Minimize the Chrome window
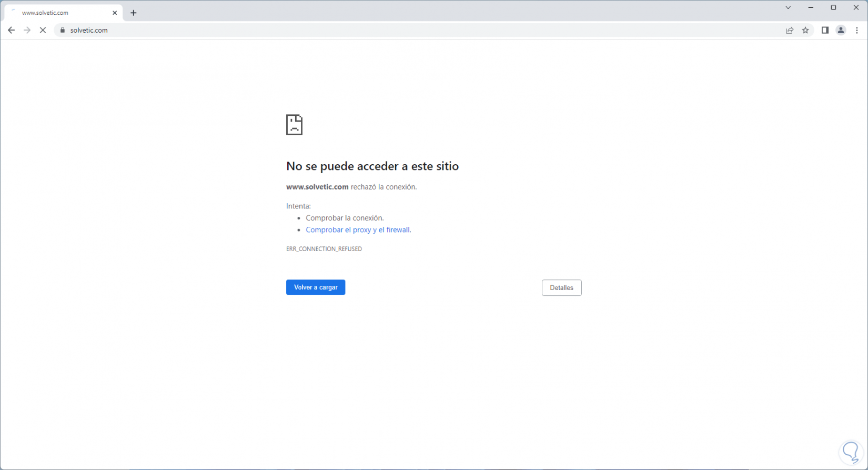The height and width of the screenshot is (470, 868). point(811,8)
